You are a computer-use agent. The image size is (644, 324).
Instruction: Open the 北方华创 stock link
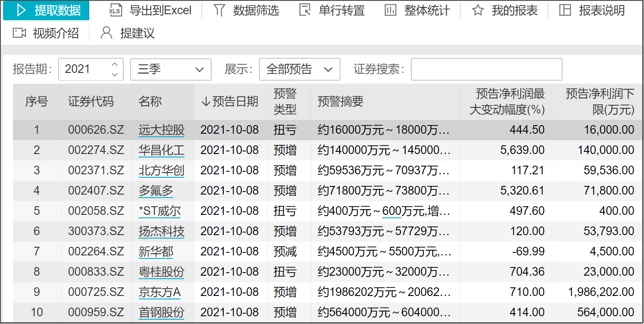[162, 170]
